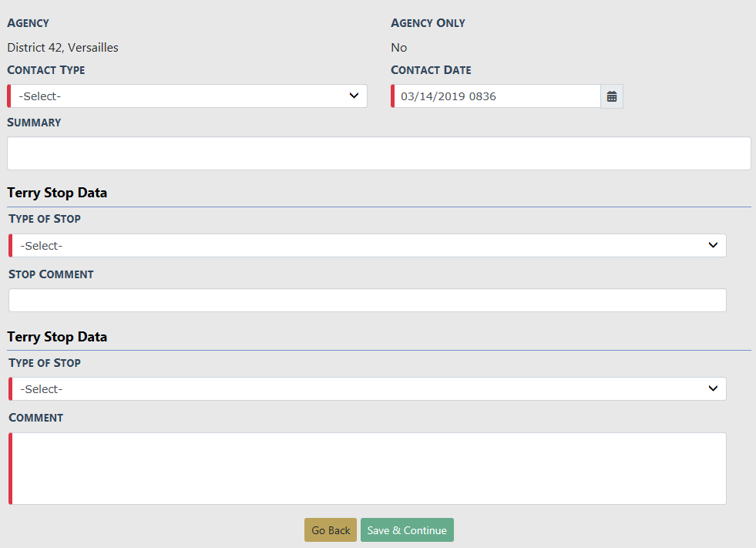Viewport: 756px width, 548px height.
Task: Click the Stop Comment input field
Action: click(368, 301)
